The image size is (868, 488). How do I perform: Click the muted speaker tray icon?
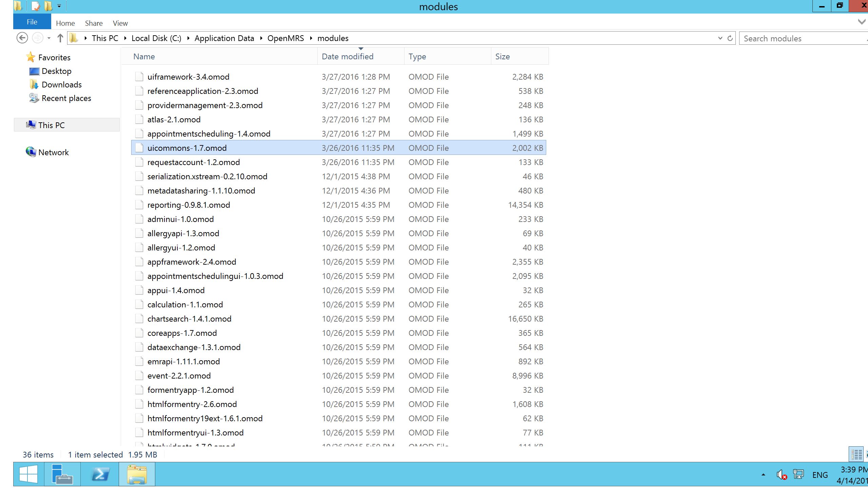(x=781, y=475)
